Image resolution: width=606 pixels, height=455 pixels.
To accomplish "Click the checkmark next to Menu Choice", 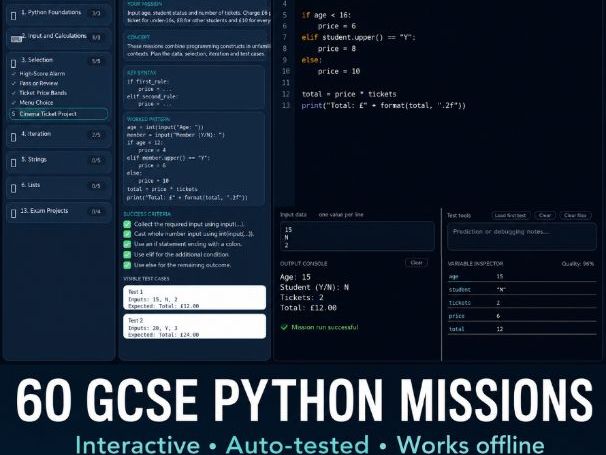I will (14, 102).
